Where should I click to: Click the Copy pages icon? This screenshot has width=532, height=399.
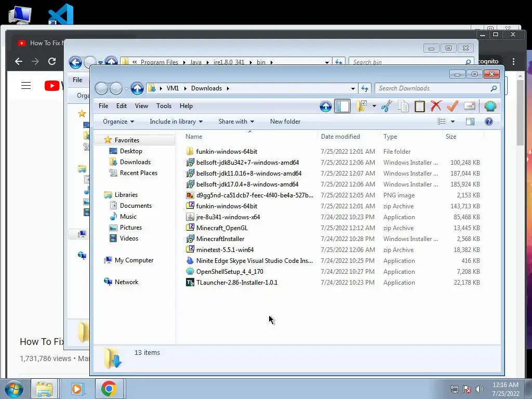[403, 106]
